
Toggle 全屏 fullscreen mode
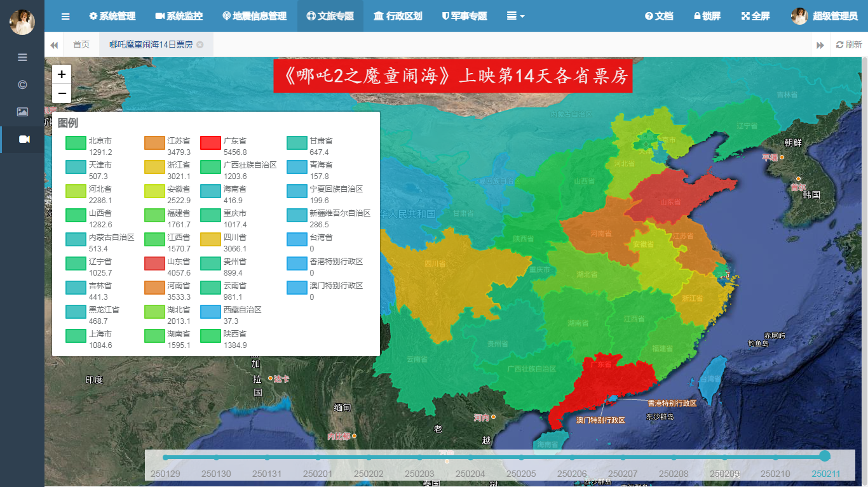[x=756, y=16]
